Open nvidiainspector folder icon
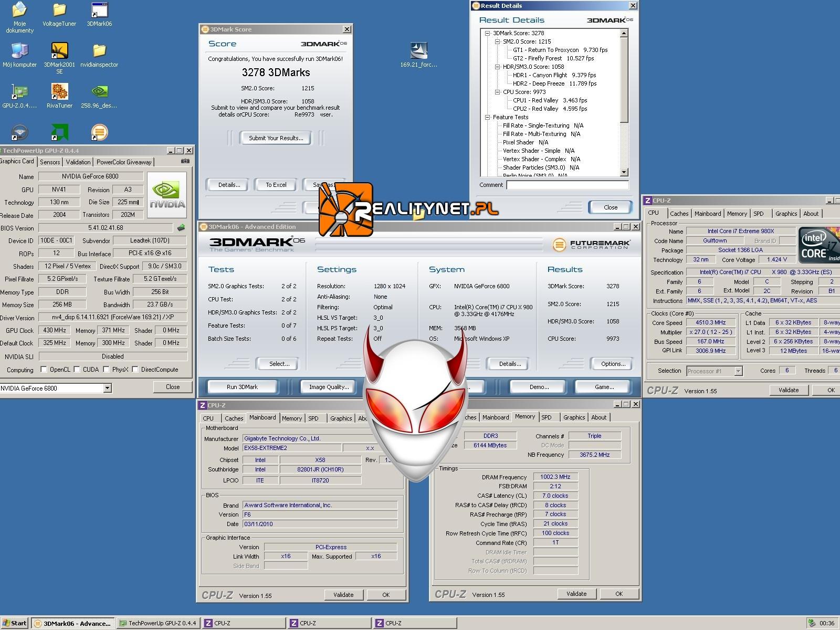840x630 pixels. coord(99,55)
